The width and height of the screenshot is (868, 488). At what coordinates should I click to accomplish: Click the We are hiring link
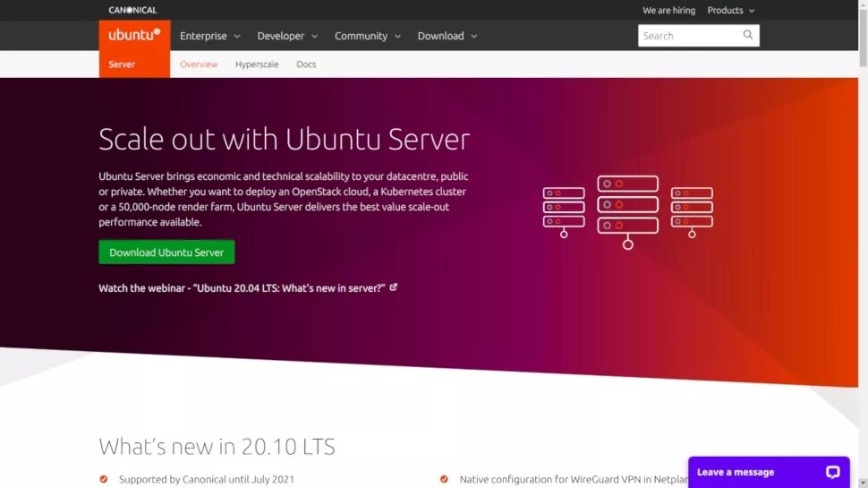pyautogui.click(x=668, y=11)
